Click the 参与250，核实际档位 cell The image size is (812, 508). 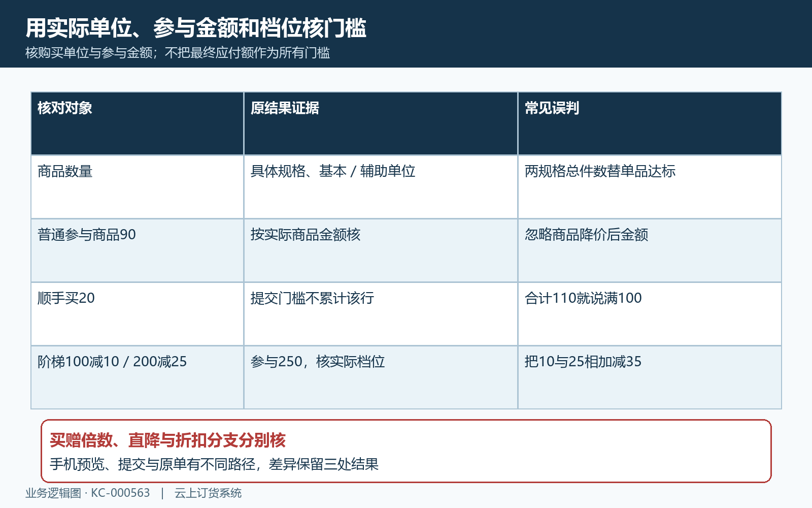point(381,377)
